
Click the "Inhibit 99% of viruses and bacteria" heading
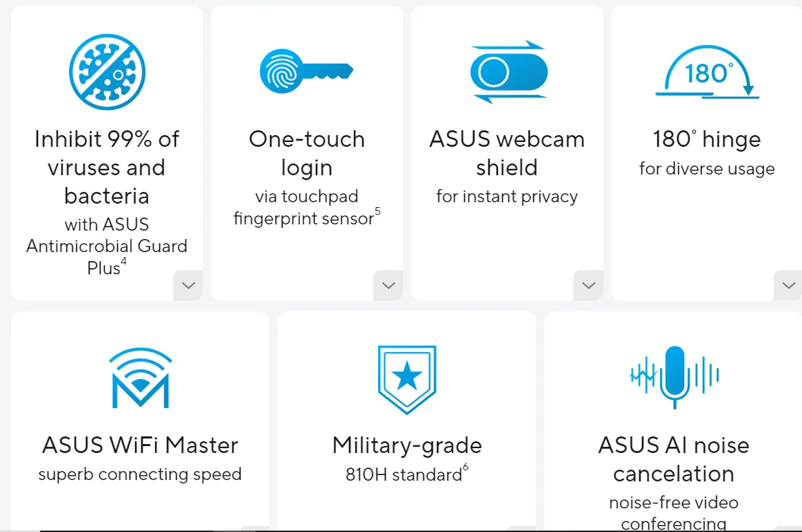click(107, 168)
